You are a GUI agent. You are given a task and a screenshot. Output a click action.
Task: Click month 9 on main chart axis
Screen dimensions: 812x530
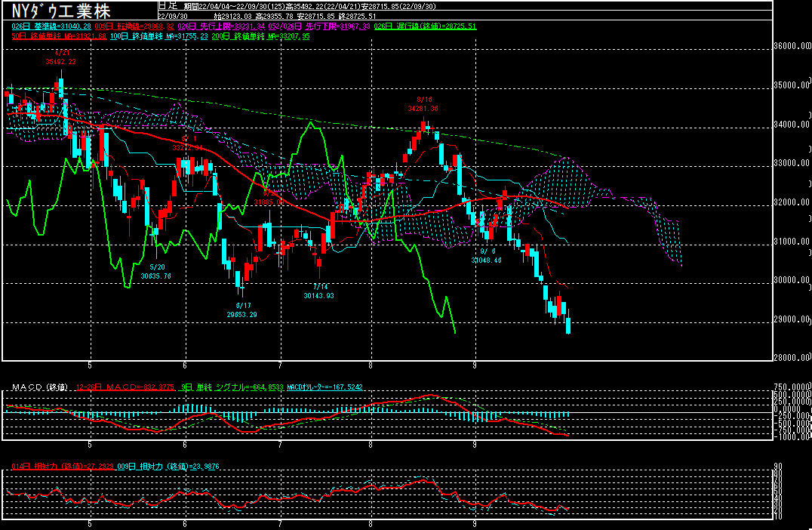pyautogui.click(x=475, y=365)
